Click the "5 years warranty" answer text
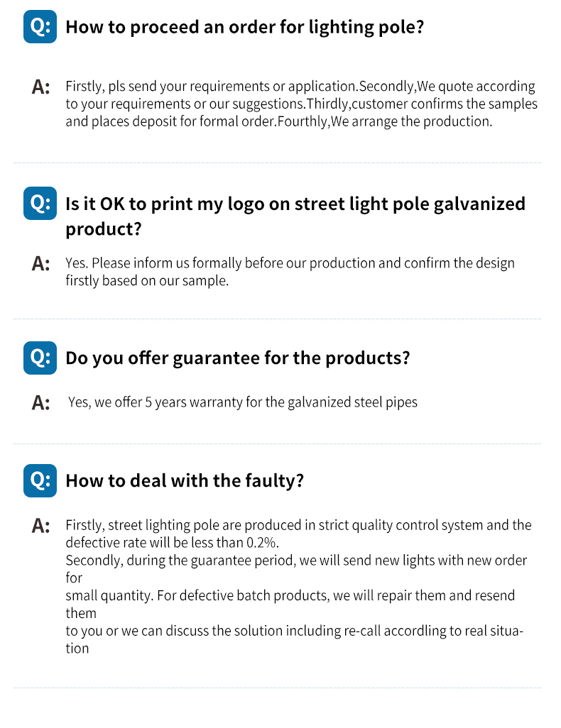The image size is (561, 728). coord(242,402)
